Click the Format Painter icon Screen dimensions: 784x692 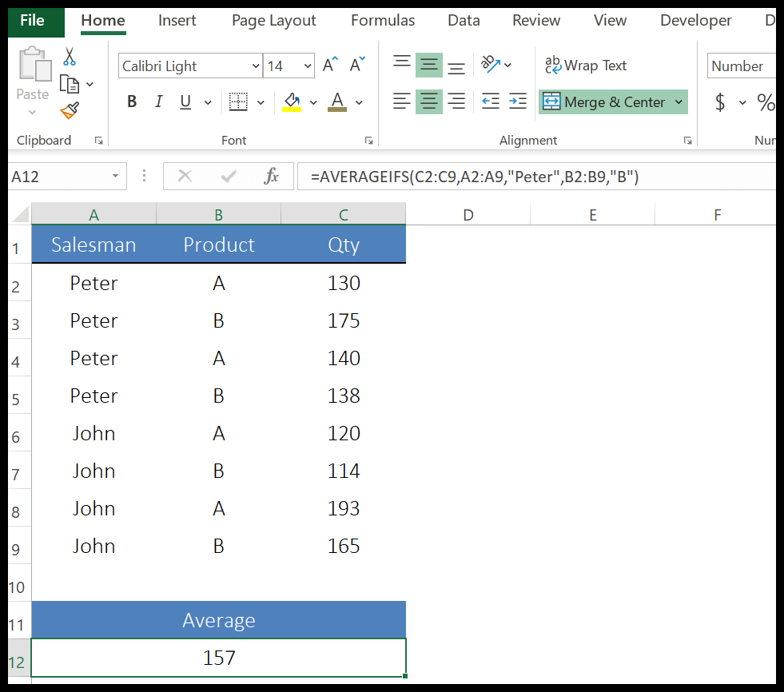point(70,112)
